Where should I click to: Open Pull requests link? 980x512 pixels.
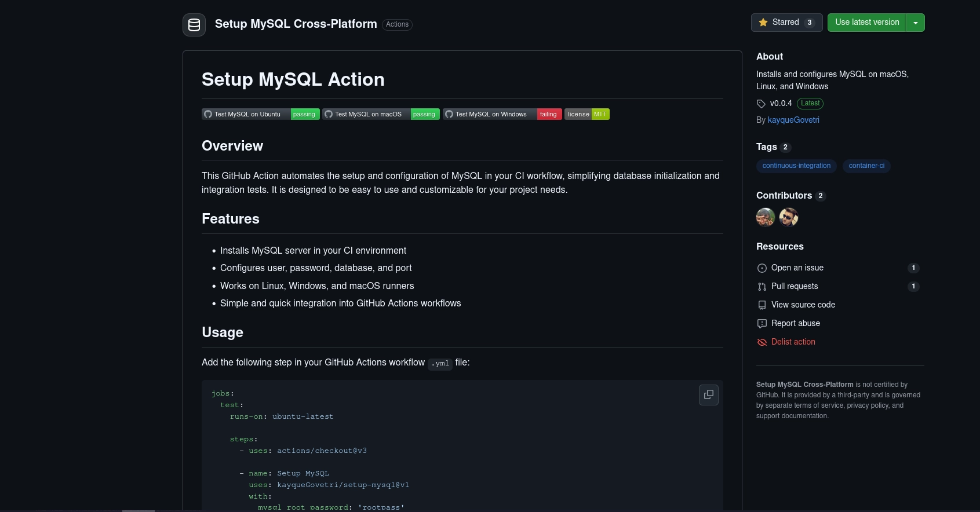coord(795,286)
